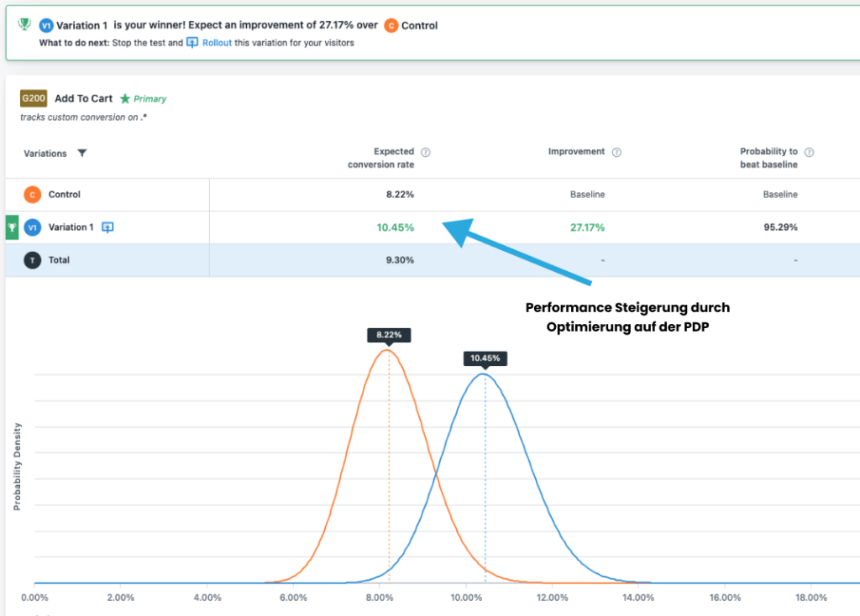Click the Total row badge

32,260
